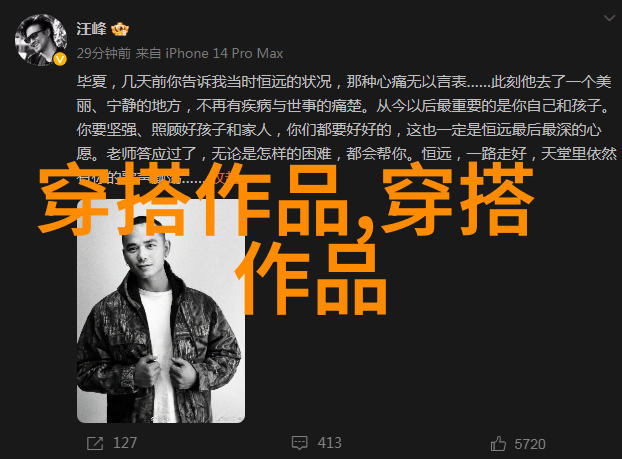The width and height of the screenshot is (622, 459).
Task: Click the crown VIP membership icon
Action: (x=120, y=29)
